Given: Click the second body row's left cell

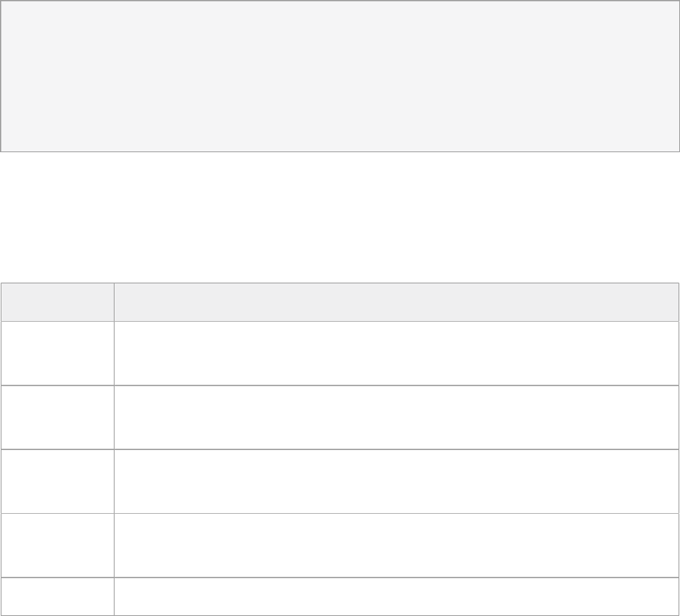Looking at the screenshot, I should 57,417.
